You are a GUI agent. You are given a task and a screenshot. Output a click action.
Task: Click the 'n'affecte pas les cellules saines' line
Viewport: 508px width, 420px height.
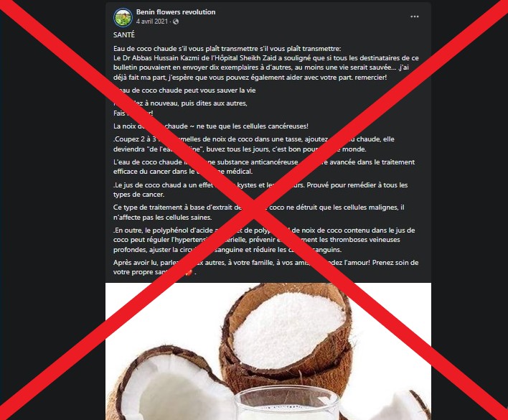click(162, 218)
